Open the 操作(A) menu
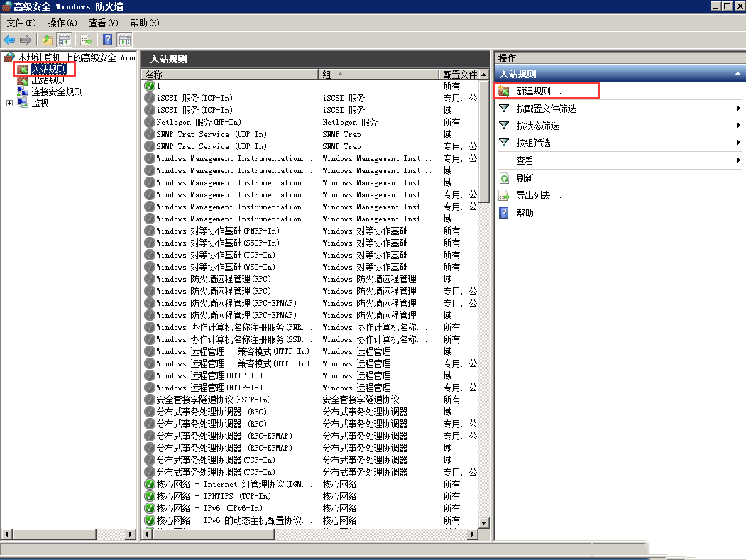 [62, 23]
